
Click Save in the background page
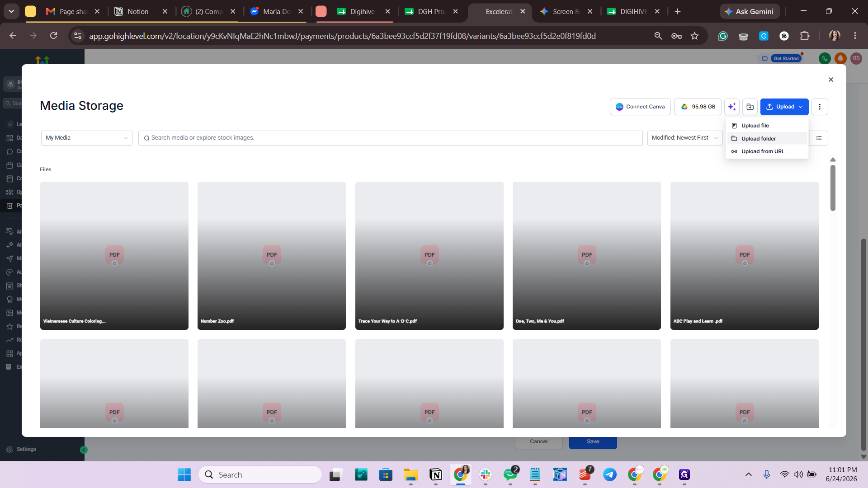pos(593,442)
